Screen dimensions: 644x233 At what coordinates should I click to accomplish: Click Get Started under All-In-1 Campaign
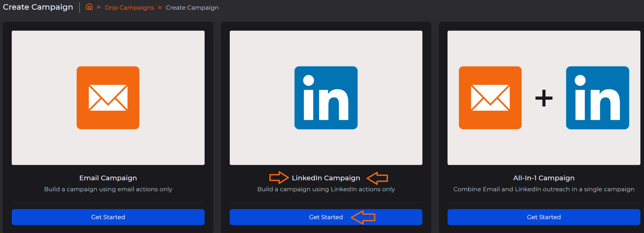(544, 217)
